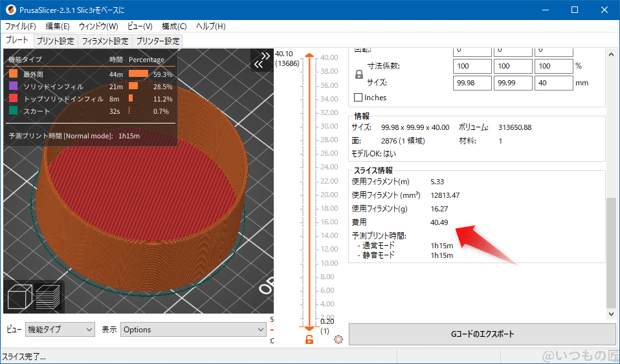
Task: Click the top thumb of the vertical layer slider
Action: [309, 57]
